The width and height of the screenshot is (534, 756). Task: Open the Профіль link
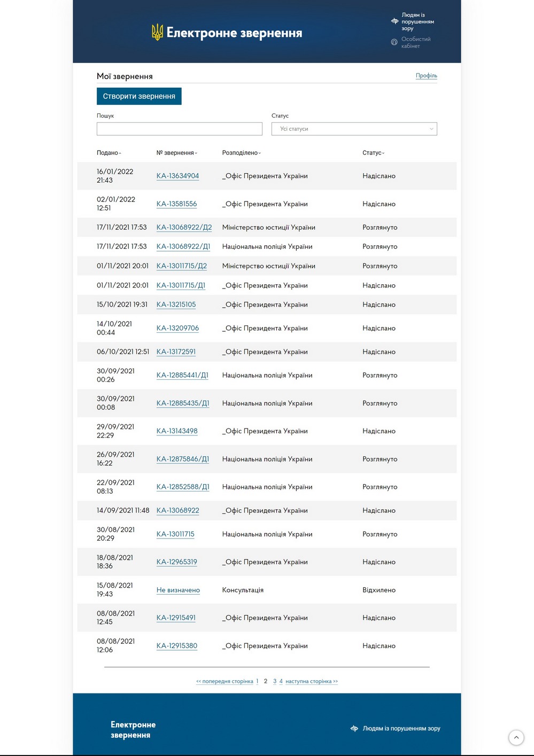(x=426, y=75)
